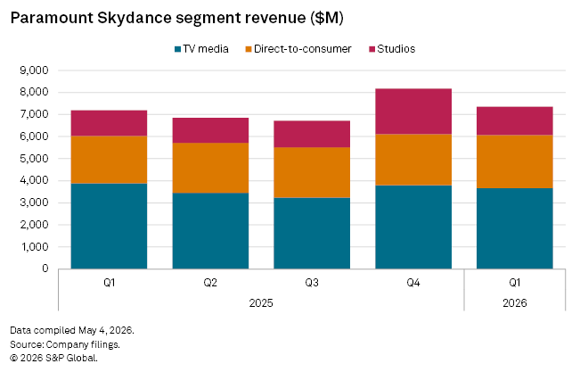Screen dimensions: 588x372
Task: Click the 'Q4' x-axis label
Action: (413, 283)
